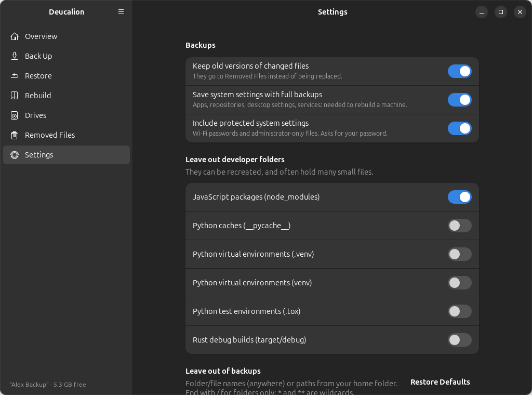The width and height of the screenshot is (532, 395).
Task: Click the Back Up download icon
Action: [x=14, y=56]
